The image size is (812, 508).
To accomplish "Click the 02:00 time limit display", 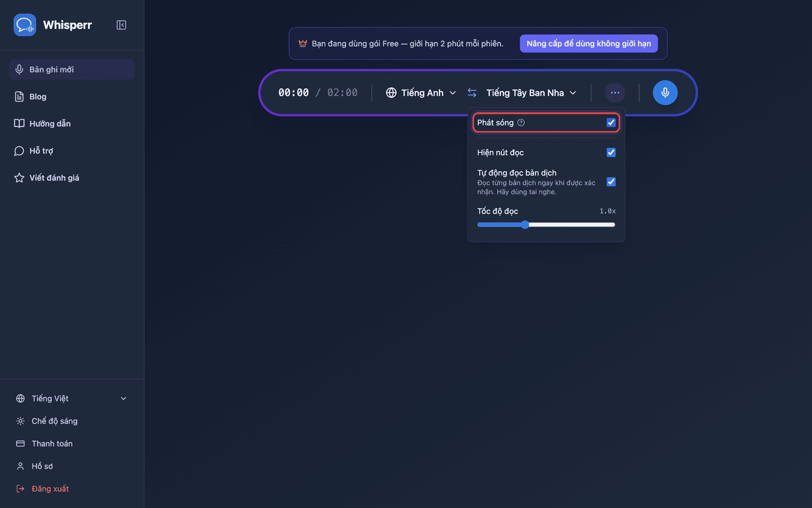I will 343,92.
